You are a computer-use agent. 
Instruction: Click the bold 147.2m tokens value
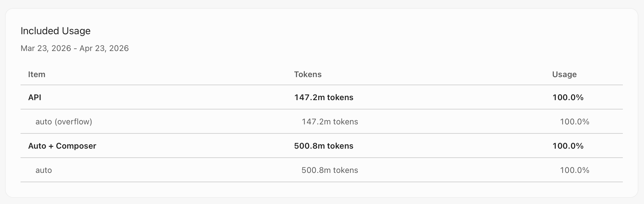(324, 97)
